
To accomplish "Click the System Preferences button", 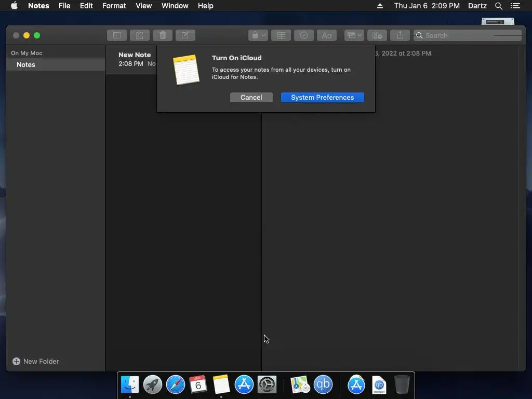I will point(322,97).
